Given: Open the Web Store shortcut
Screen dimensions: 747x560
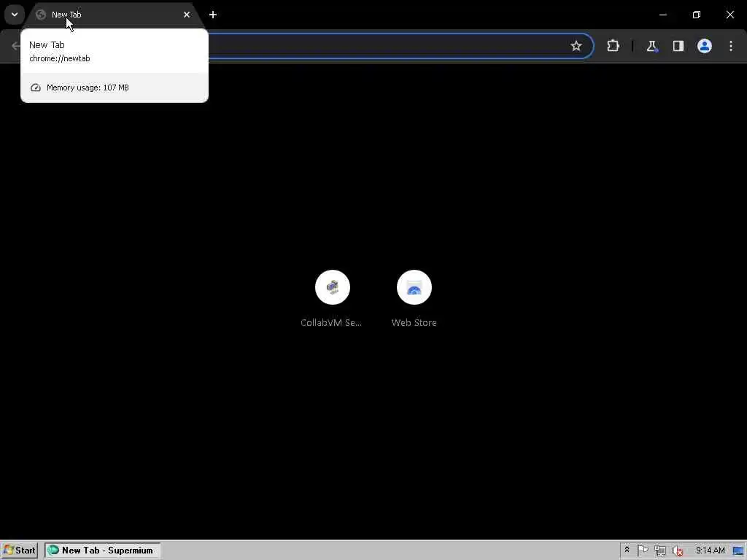Looking at the screenshot, I should [x=414, y=298].
